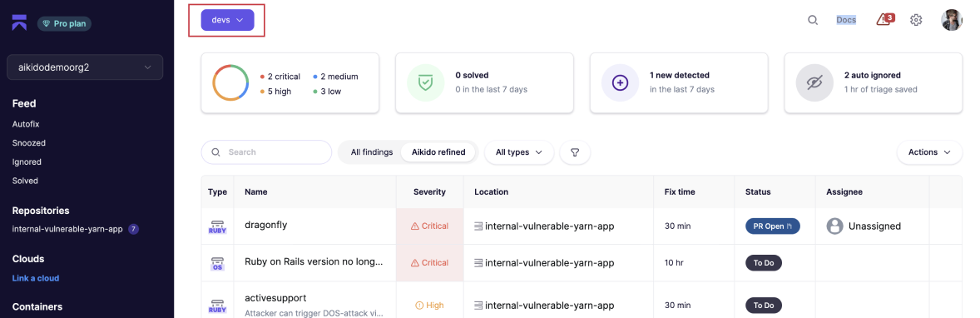Open the Clouds section
Viewport: 980px width, 318px height.
[x=28, y=259]
